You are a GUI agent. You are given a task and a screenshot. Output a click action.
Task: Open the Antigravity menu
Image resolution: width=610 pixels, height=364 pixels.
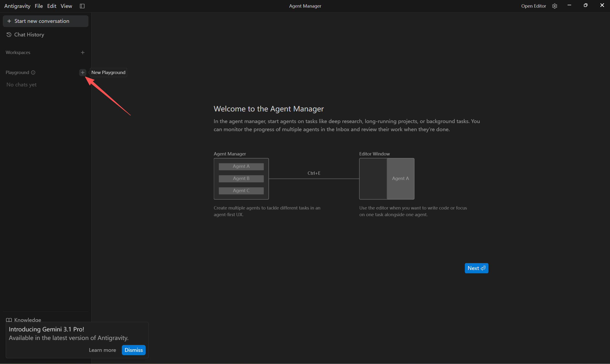[x=17, y=6]
